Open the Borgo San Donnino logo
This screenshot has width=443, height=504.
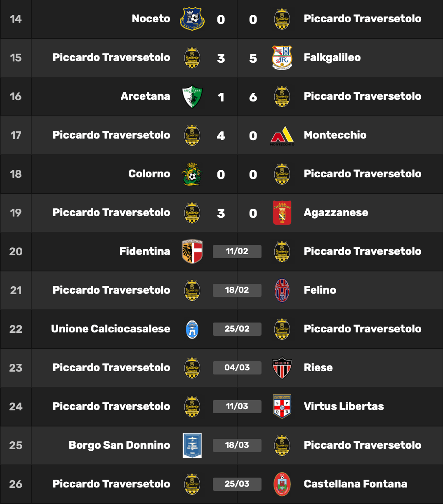(x=192, y=445)
